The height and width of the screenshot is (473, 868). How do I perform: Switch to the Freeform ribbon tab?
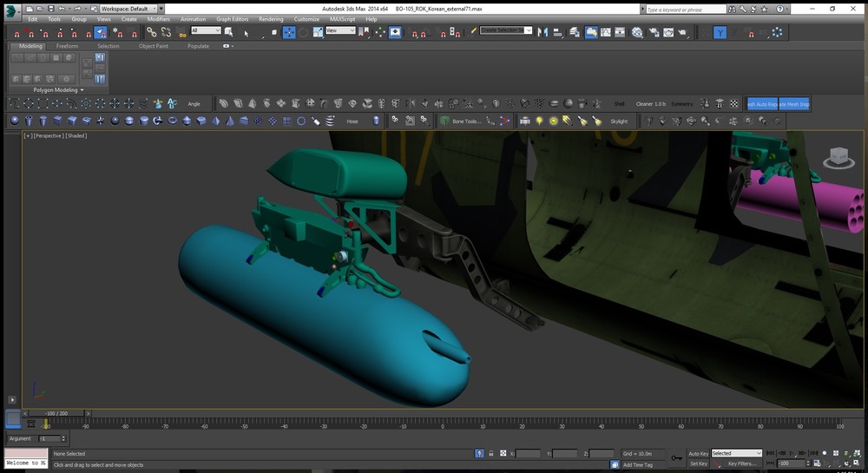click(x=67, y=46)
